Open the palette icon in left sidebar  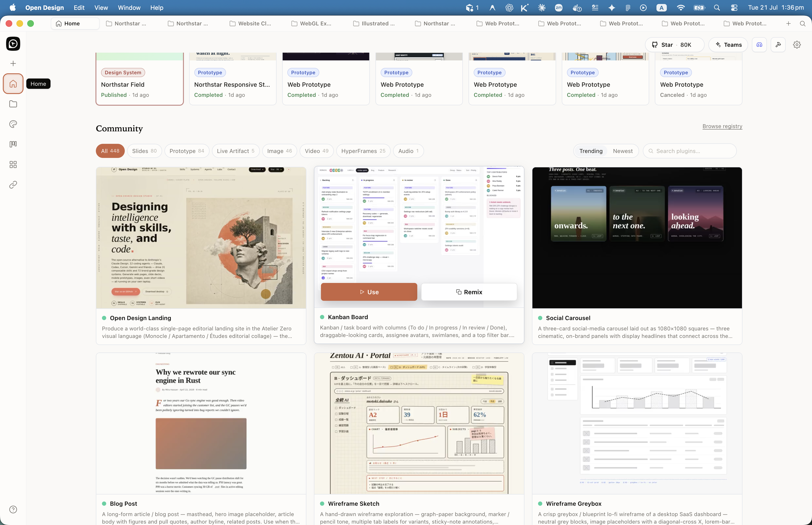[x=13, y=124]
